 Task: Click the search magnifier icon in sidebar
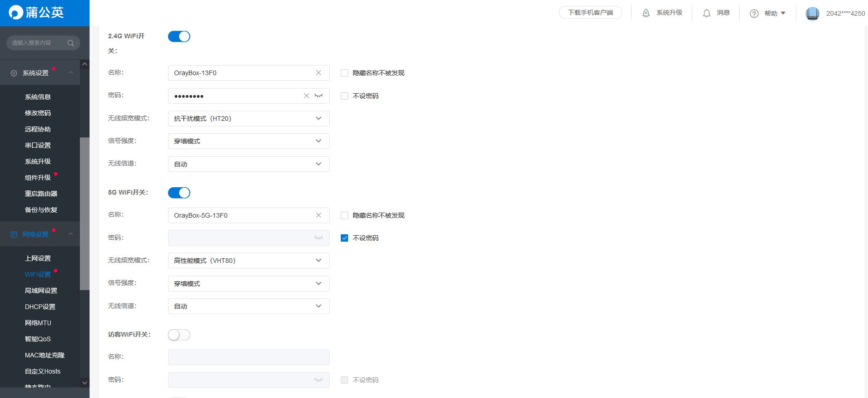71,43
